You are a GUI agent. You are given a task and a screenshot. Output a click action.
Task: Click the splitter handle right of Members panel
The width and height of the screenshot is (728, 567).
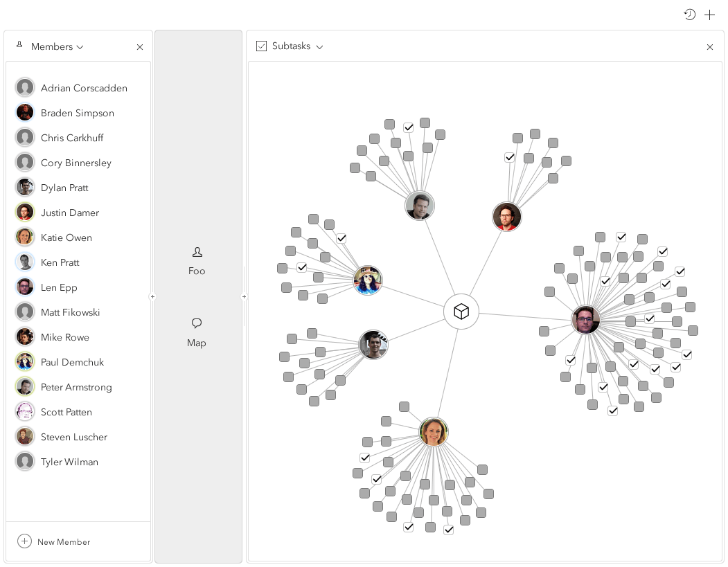[x=152, y=297]
